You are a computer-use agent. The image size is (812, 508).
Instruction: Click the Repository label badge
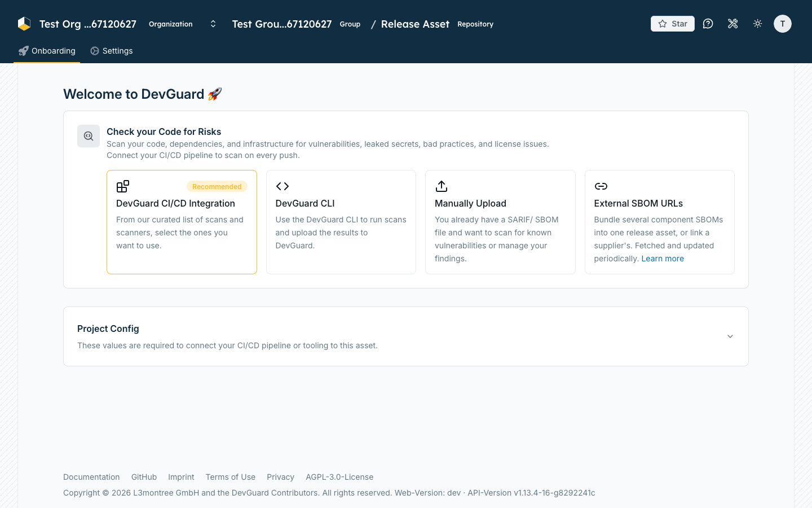click(475, 24)
